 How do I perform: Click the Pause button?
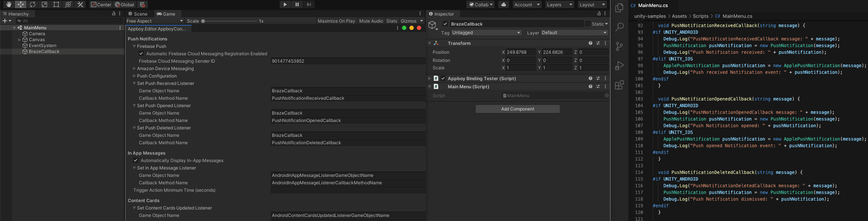pos(297,4)
